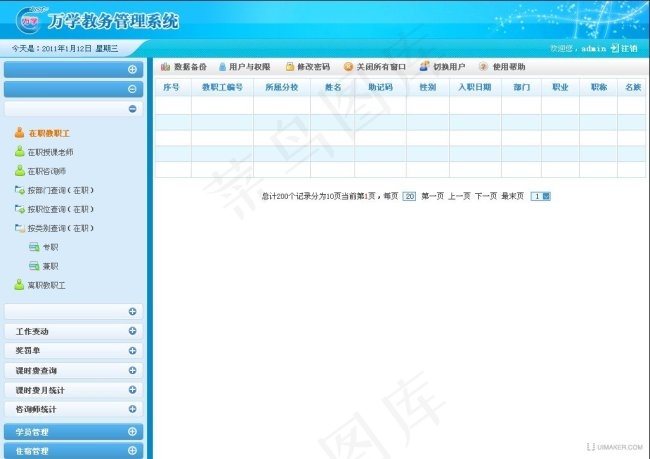Click the 序号 column header
Image resolution: width=650 pixels, height=459 pixels.
173,87
